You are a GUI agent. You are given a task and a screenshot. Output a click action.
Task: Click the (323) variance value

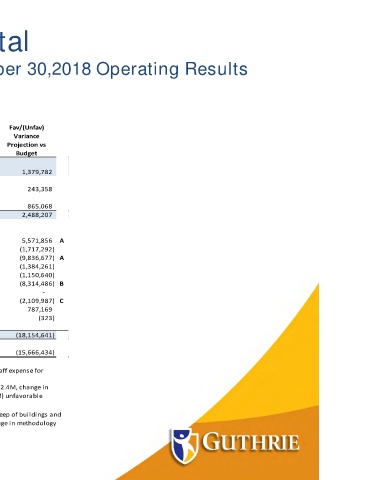pos(46,318)
